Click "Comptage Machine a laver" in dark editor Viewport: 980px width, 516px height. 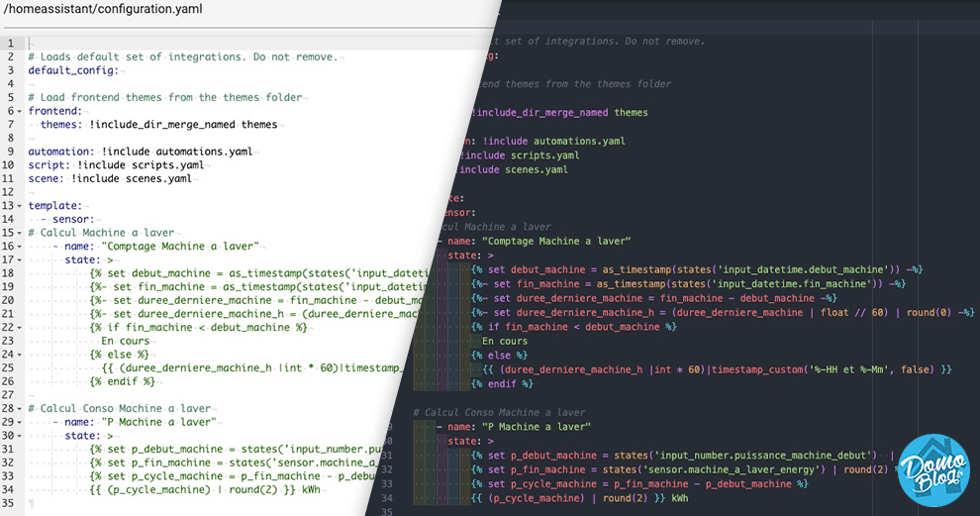point(556,242)
